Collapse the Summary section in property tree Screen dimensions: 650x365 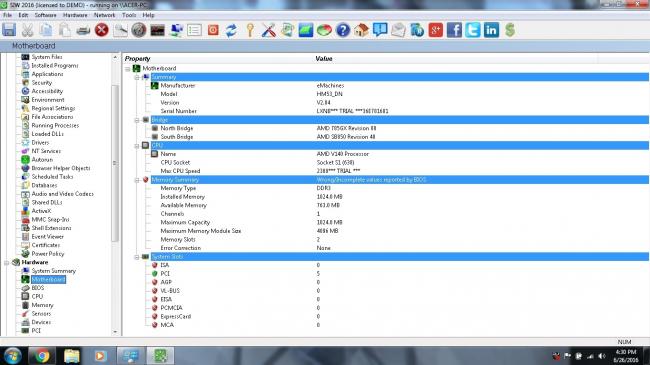[137, 77]
